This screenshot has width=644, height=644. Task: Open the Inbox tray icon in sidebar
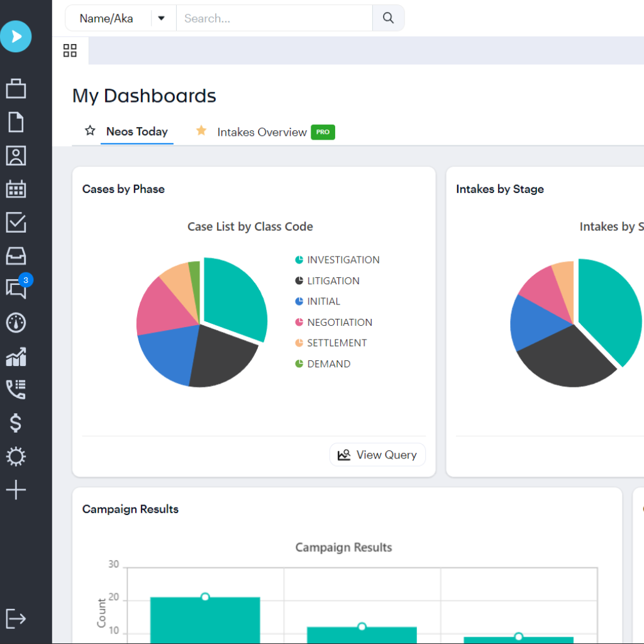click(x=16, y=256)
